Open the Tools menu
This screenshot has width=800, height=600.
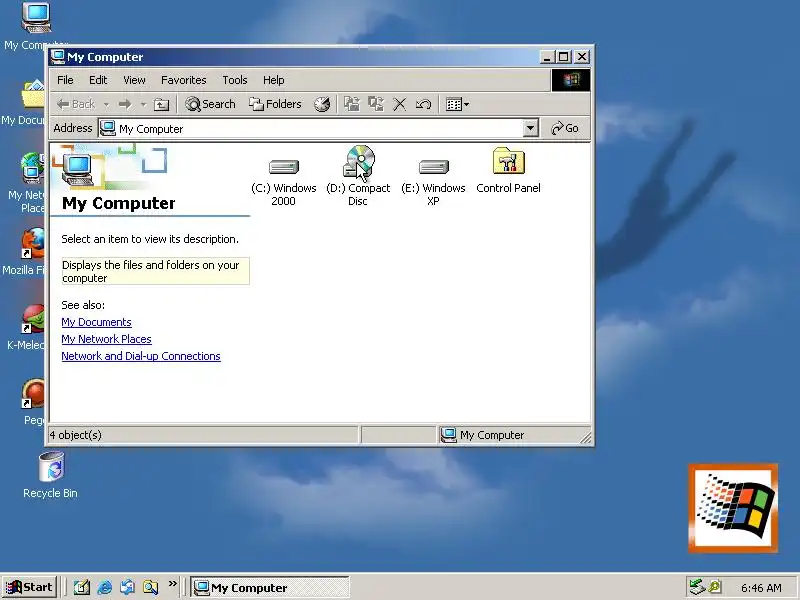235,80
